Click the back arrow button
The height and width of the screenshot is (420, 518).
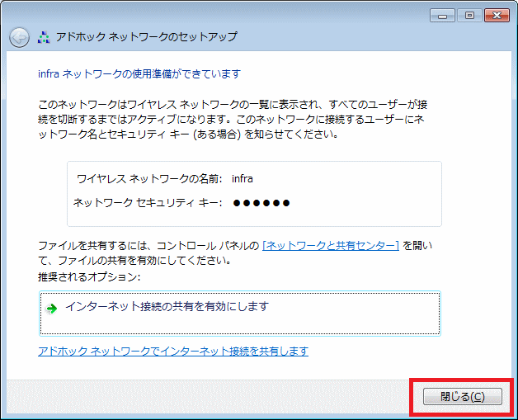coord(19,37)
